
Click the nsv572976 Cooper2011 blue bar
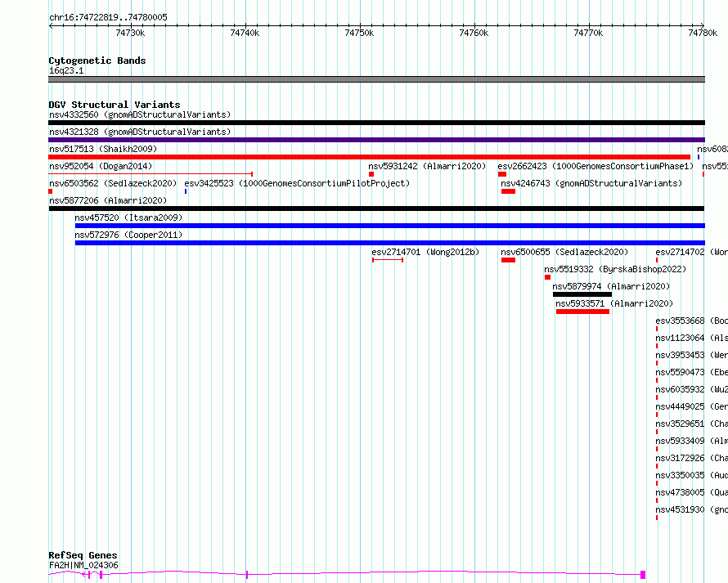click(390, 243)
